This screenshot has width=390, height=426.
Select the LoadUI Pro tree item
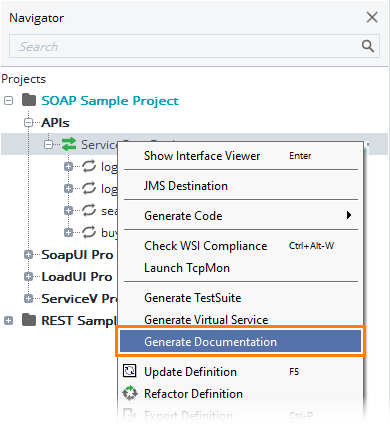(x=77, y=277)
